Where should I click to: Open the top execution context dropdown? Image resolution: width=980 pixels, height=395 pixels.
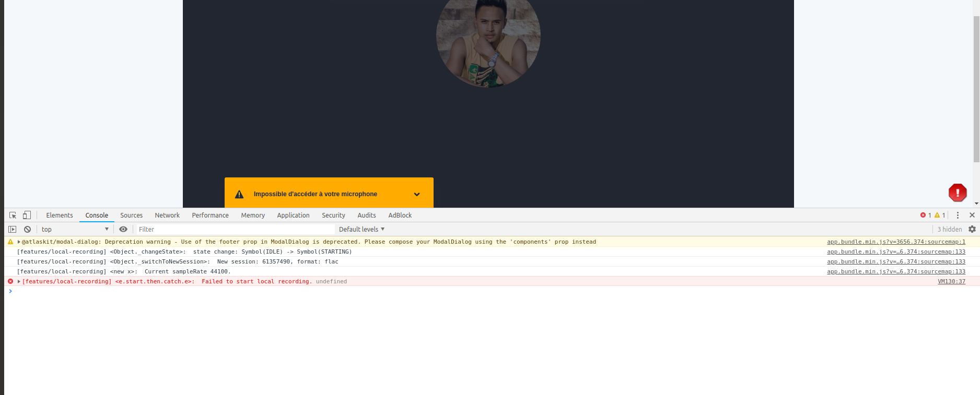click(75, 229)
